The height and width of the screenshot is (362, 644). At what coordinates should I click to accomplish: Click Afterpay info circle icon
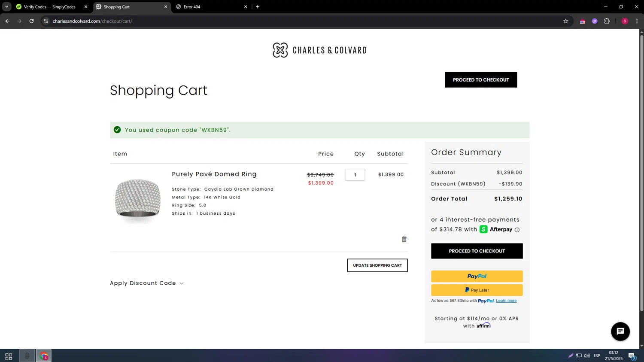point(517,230)
